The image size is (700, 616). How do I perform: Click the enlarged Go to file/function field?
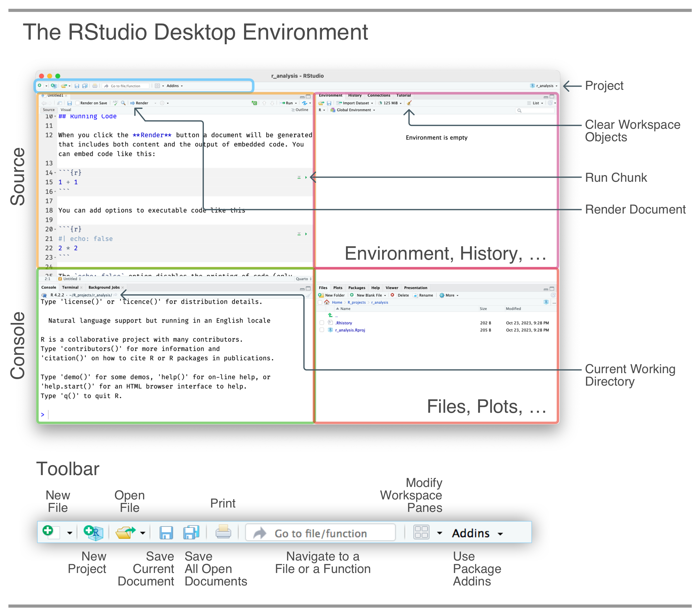321,533
